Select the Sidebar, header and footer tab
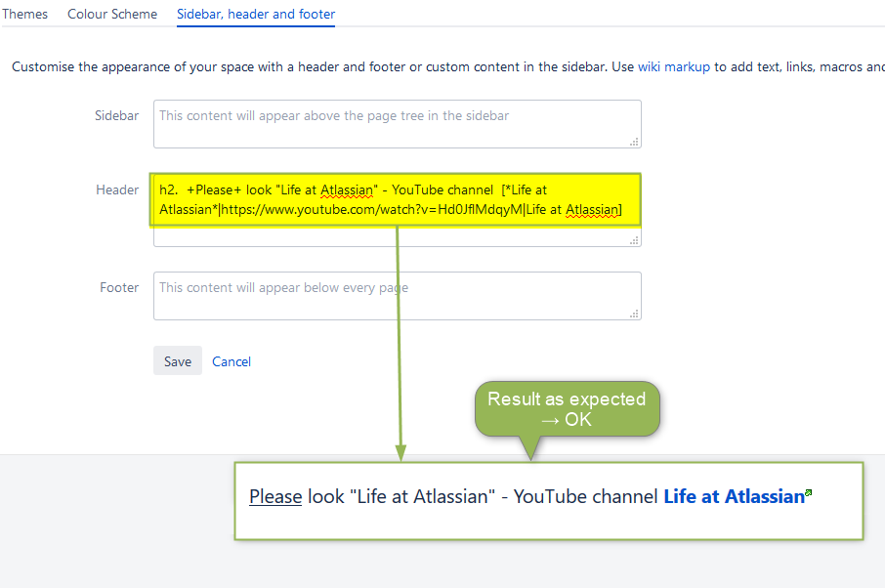This screenshot has height=588, width=885. (256, 14)
